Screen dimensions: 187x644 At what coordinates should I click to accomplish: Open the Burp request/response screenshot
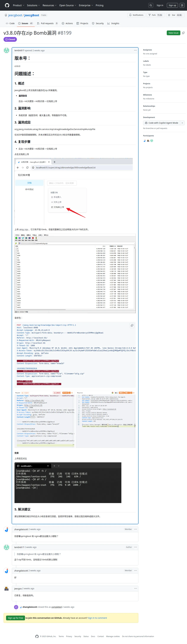pos(75,420)
